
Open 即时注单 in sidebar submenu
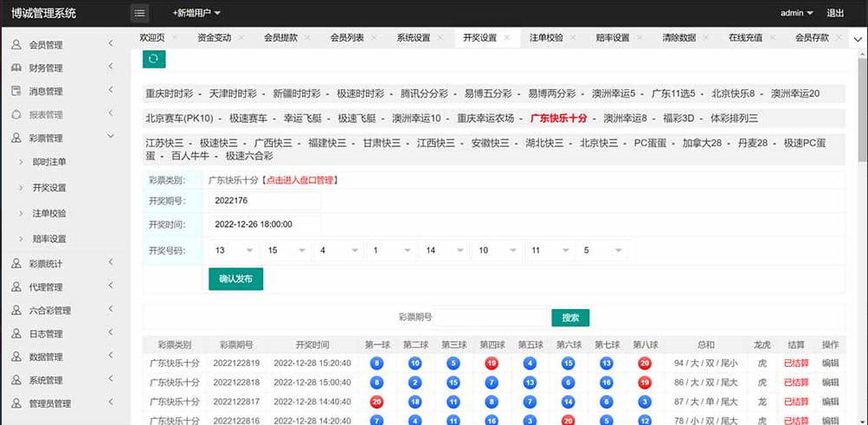49,162
